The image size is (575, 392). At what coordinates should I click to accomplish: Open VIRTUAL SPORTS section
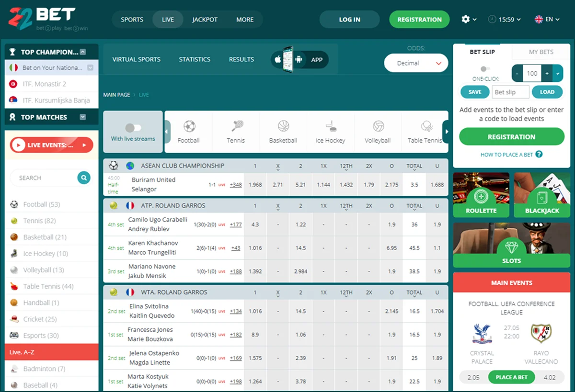[137, 59]
